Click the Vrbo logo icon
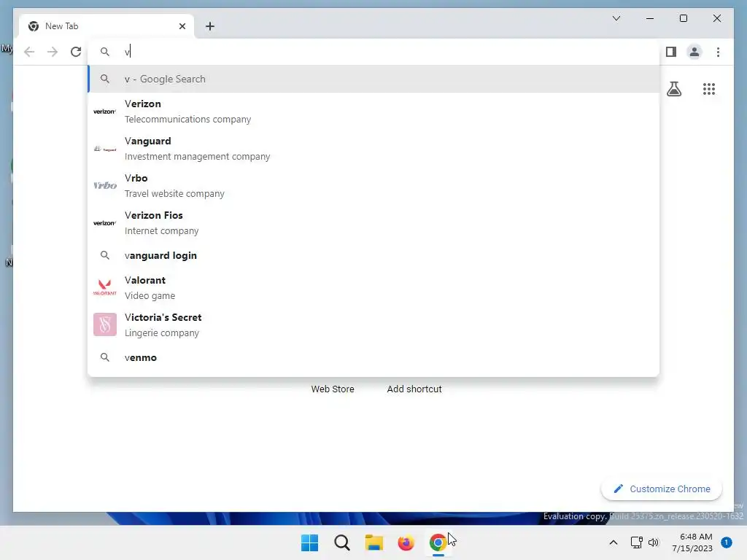 click(x=105, y=185)
